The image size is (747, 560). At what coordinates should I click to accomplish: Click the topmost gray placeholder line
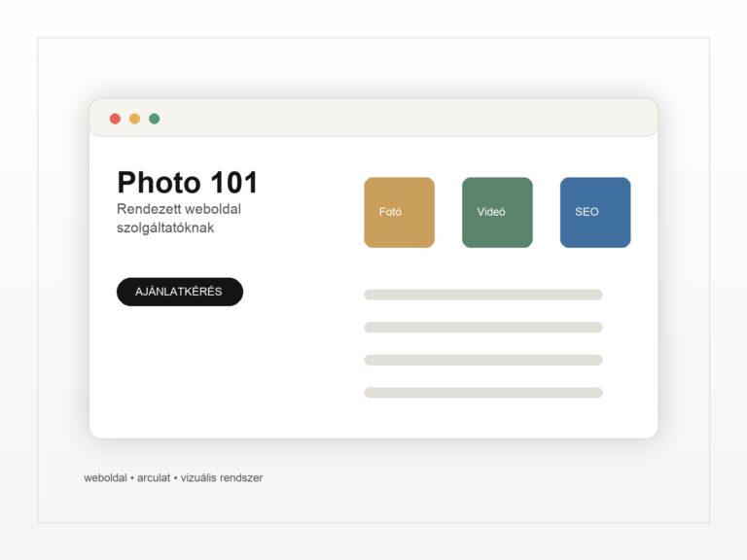point(483,295)
